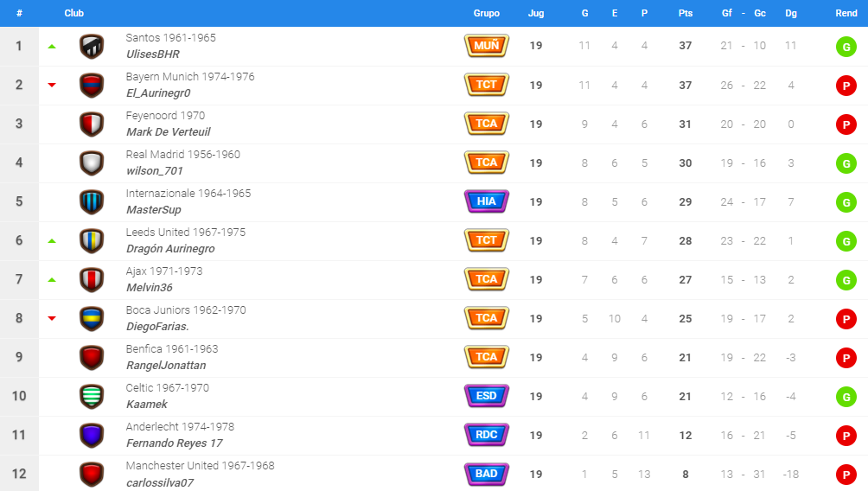Click the Rend column header
Viewport: 868px width, 491px height.
(846, 13)
